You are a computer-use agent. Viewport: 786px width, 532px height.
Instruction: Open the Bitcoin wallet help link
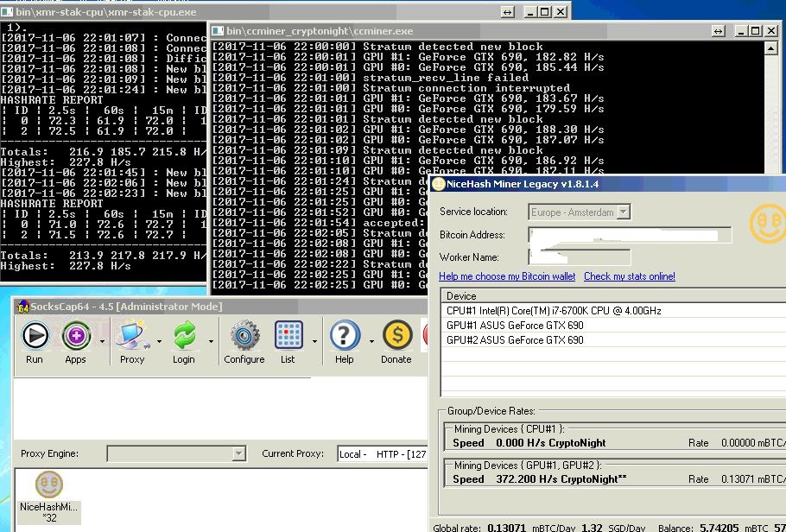[506, 276]
